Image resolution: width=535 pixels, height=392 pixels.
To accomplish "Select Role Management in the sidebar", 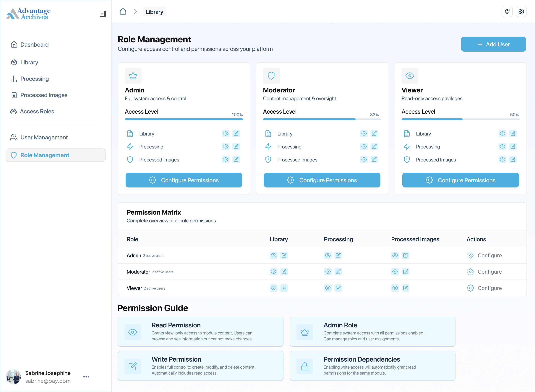I will point(56,155).
